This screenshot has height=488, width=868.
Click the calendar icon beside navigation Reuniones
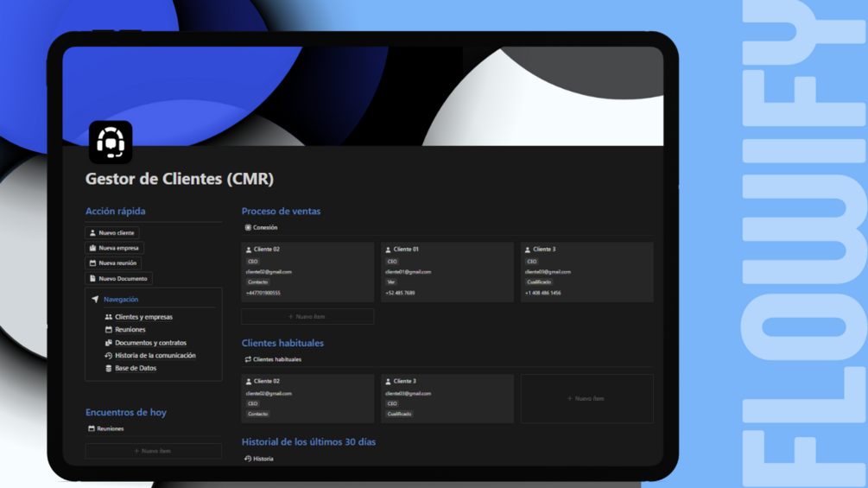[x=109, y=330]
